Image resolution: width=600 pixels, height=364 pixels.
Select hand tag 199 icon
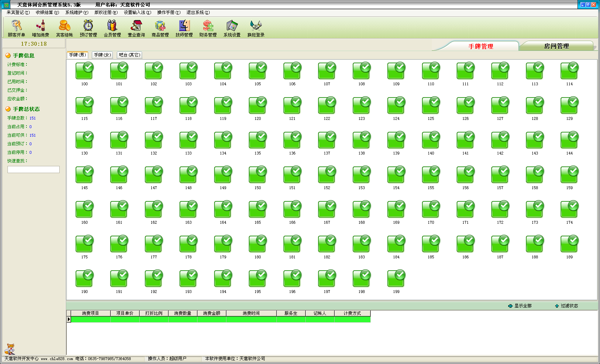396,278
